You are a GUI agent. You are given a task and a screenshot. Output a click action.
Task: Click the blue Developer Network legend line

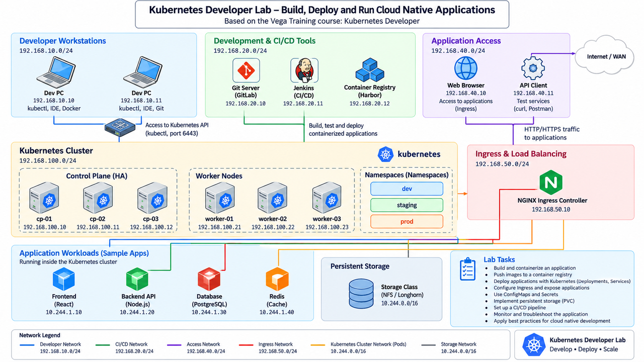tap(27, 345)
